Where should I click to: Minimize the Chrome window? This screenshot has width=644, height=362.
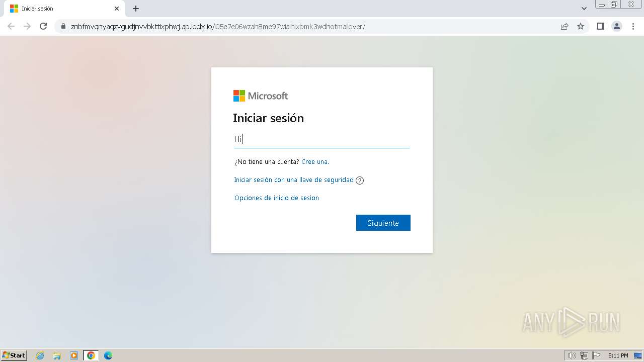coord(601,4)
